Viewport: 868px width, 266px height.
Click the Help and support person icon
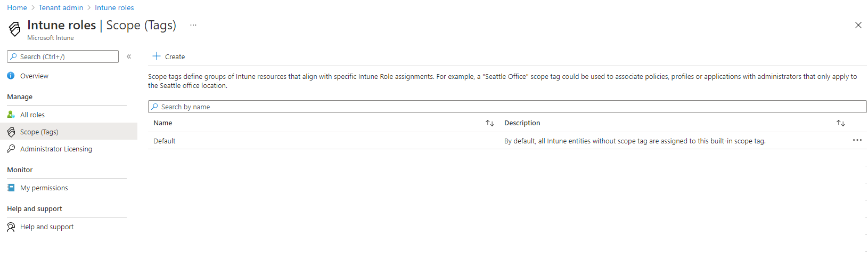coord(11,227)
